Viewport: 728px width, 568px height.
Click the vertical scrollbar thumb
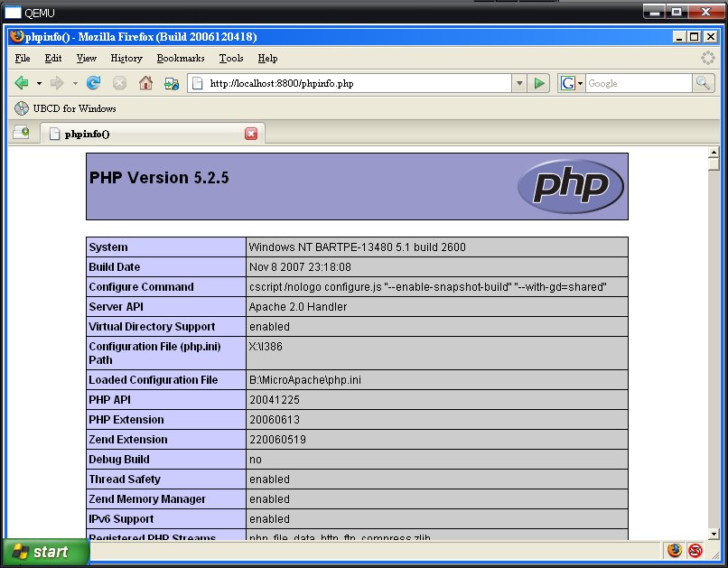[714, 164]
